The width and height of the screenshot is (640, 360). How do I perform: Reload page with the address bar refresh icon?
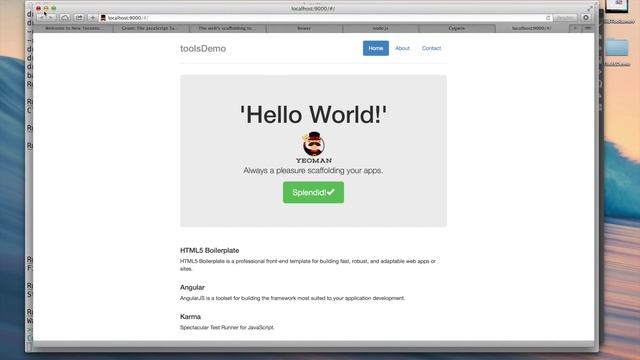(548, 18)
